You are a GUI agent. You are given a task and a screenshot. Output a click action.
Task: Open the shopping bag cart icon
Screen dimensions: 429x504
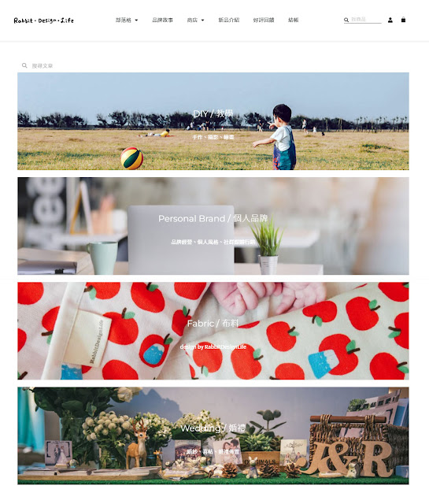tap(403, 20)
